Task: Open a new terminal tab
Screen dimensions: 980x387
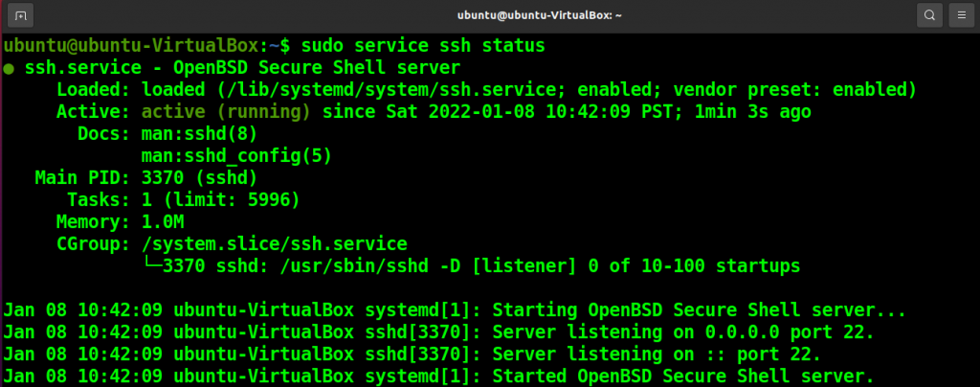Action: (x=21, y=15)
